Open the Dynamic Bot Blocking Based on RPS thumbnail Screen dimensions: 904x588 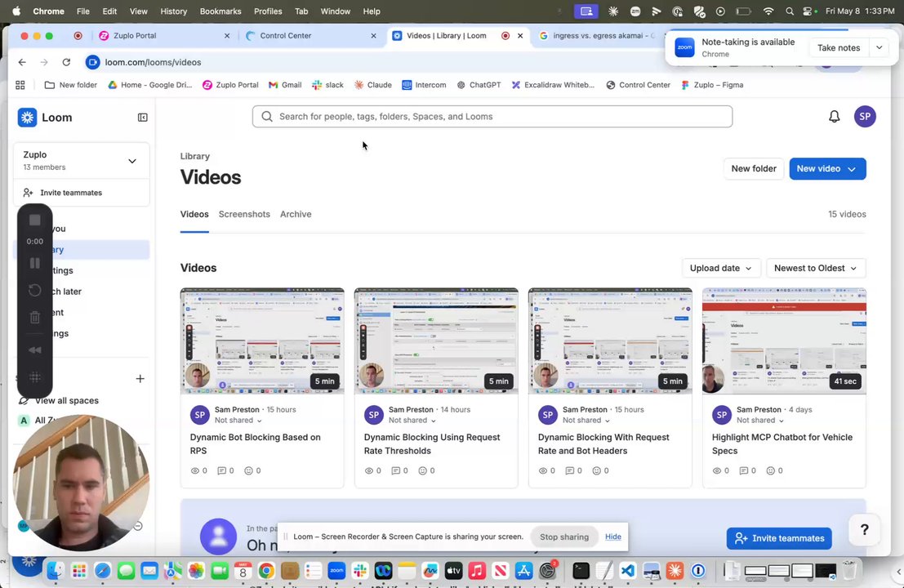coord(262,341)
